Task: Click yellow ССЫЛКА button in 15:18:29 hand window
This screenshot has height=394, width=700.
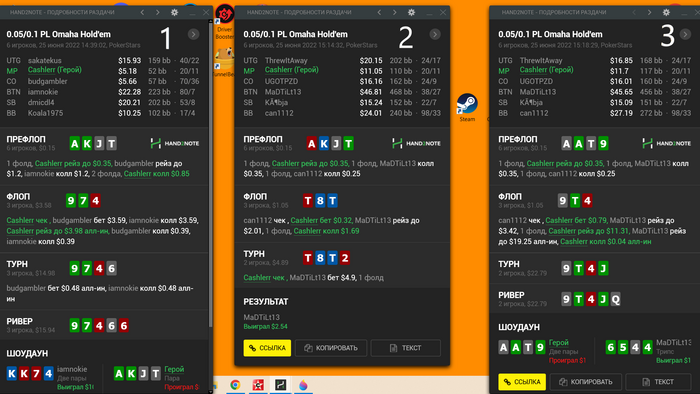Action: [x=522, y=382]
